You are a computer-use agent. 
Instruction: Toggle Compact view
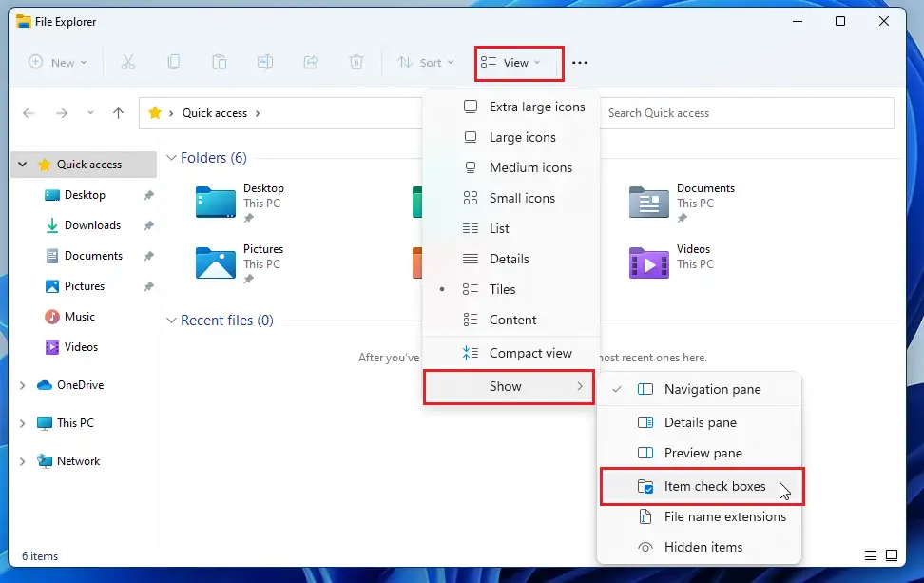click(510, 353)
